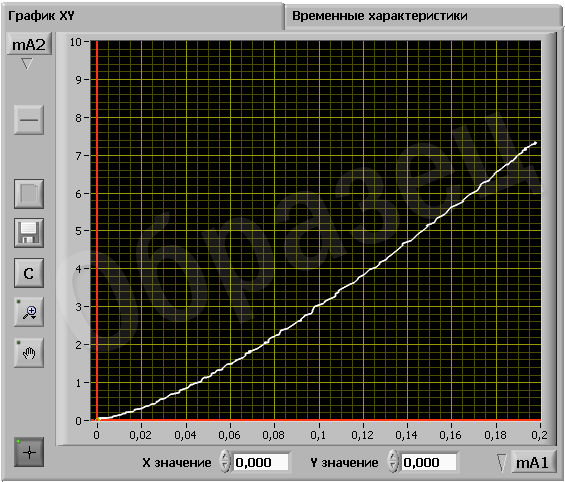Click the Y-axis label 7
Image resolution: width=565 pixels, height=482 pixels.
tap(79, 156)
